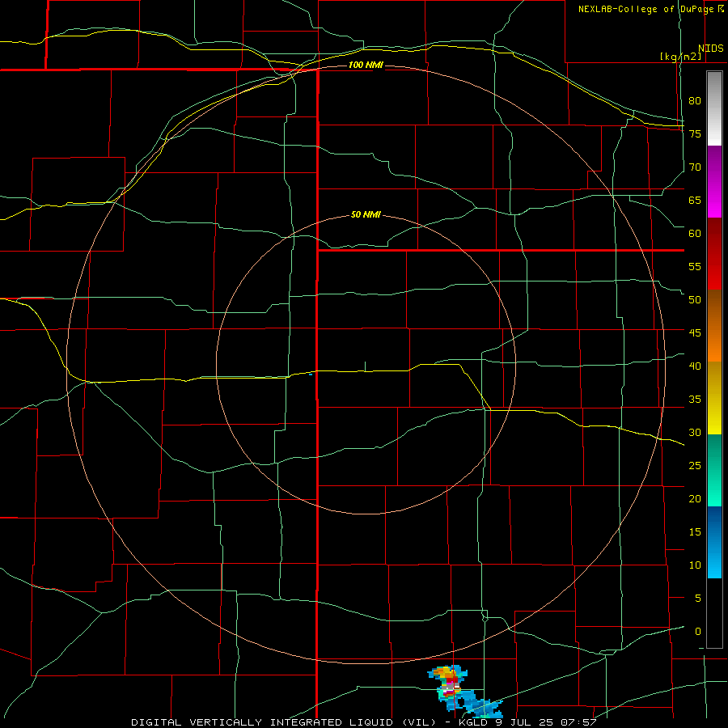Click the 70 value on the scale
Viewport: 728px width, 728px height.
pyautogui.click(x=695, y=167)
